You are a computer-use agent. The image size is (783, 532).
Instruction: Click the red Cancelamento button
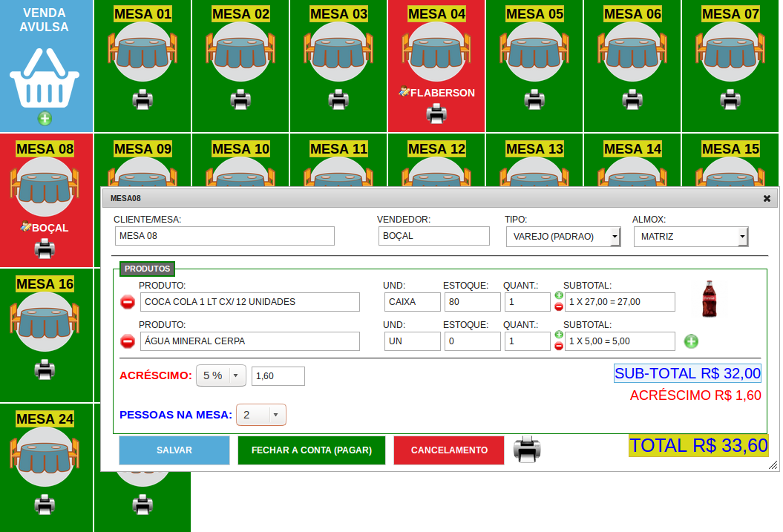tap(449, 450)
